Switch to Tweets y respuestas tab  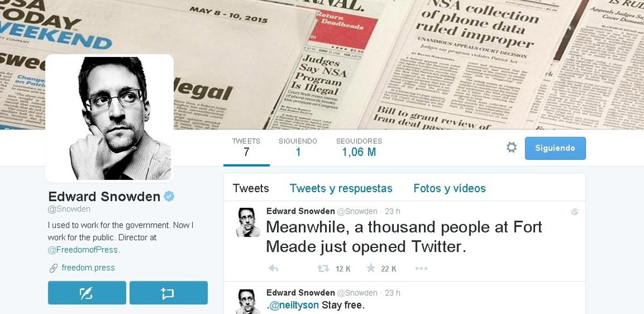click(341, 188)
